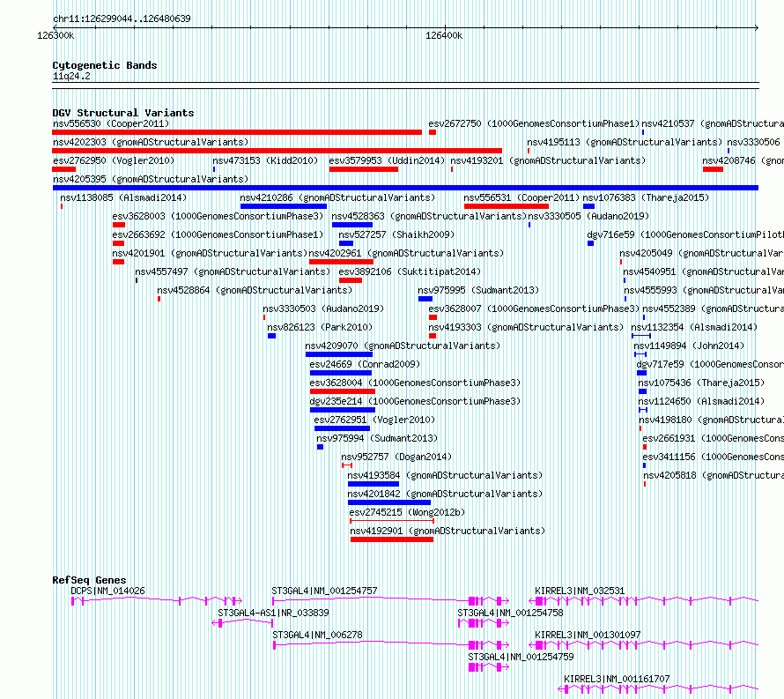Open ST3GAL4|NM_001254758 transcript

(510, 613)
